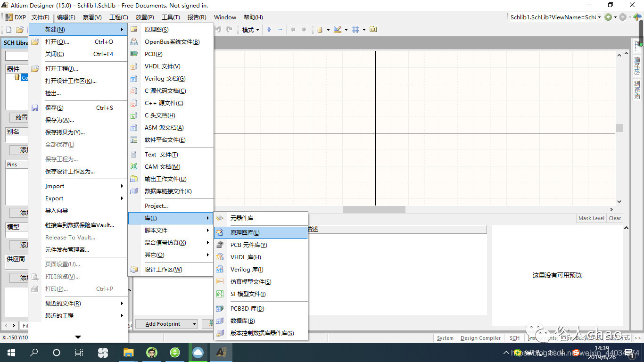
Task: Choose 原理图(S) from the New submenu
Action: tap(171, 30)
